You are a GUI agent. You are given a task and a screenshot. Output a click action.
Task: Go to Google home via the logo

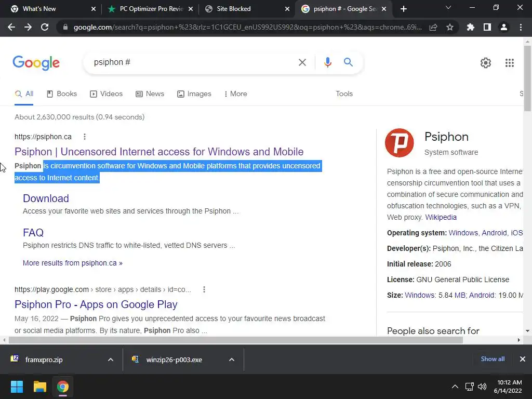(x=36, y=63)
